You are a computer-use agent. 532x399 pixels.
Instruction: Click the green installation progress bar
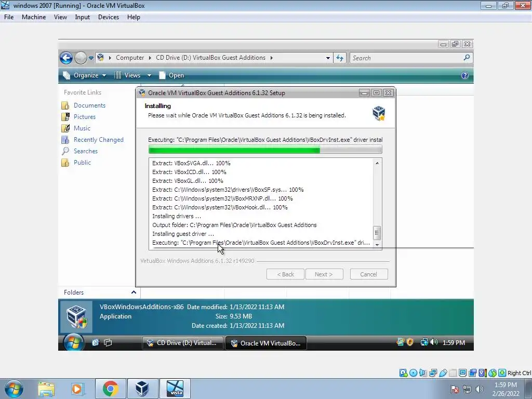point(265,149)
